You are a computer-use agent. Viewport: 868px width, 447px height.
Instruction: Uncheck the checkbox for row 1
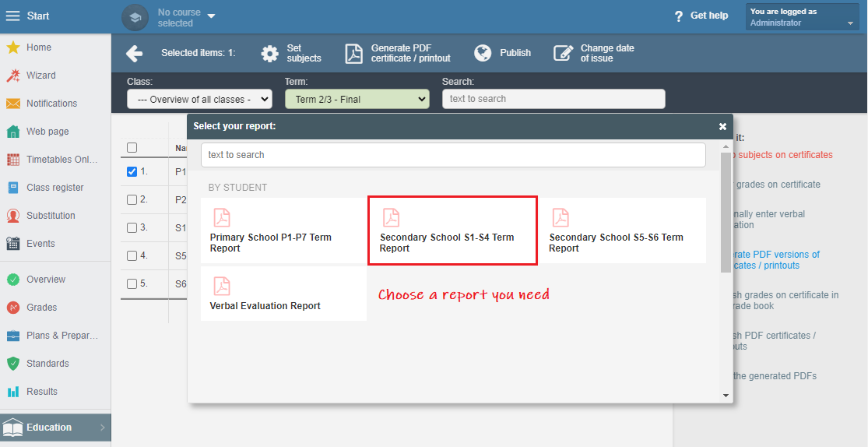coord(132,172)
